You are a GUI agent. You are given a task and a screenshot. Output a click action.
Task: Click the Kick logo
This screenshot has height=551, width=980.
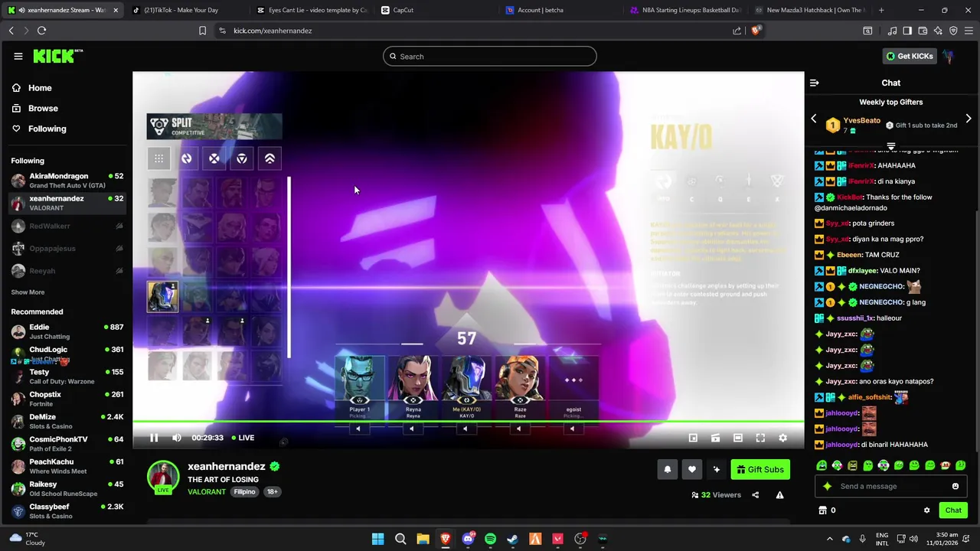[x=57, y=56]
